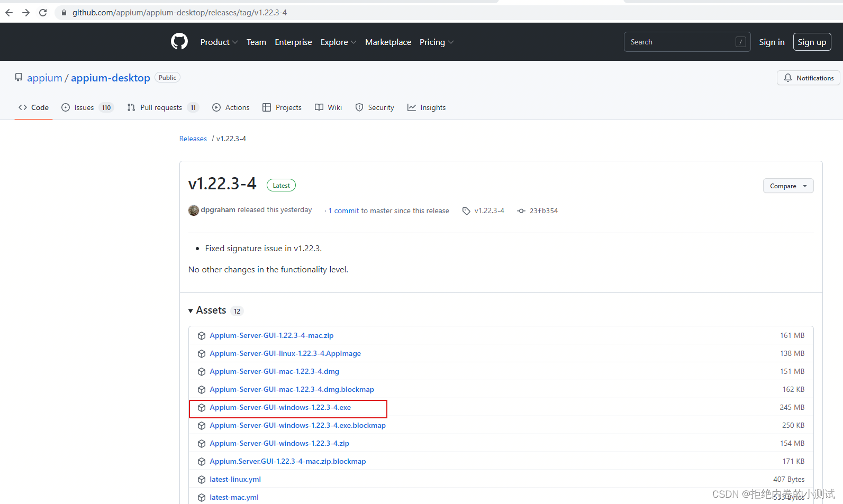
Task: Download the windows exe.blockmap file
Action: click(297, 425)
